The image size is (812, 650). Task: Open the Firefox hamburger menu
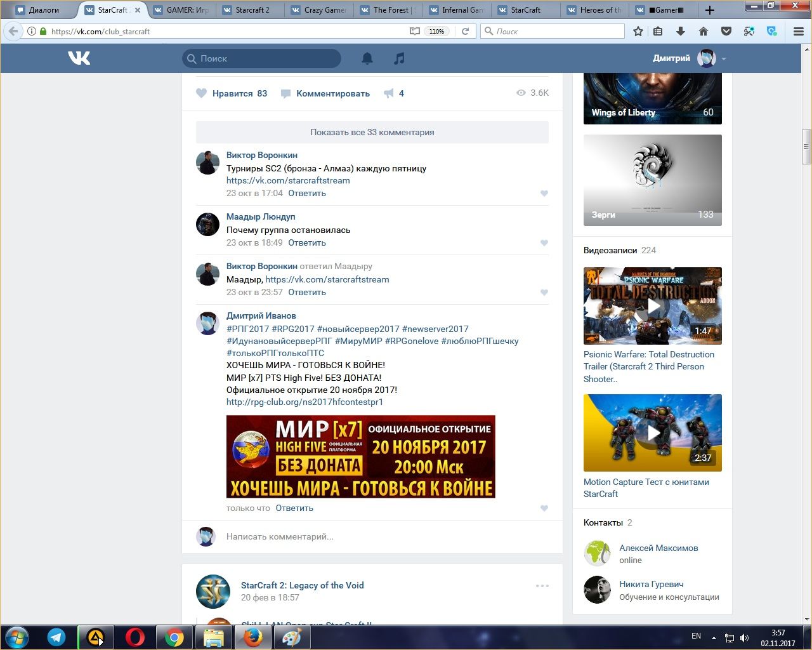[x=799, y=31]
